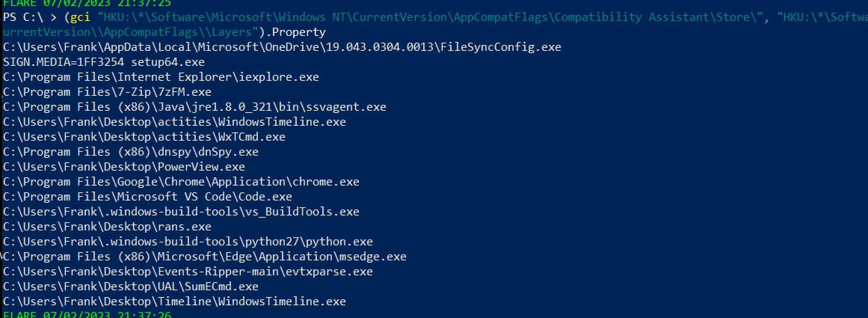Click the evtxparse.exe path line
The width and height of the screenshot is (868, 318).
(188, 272)
